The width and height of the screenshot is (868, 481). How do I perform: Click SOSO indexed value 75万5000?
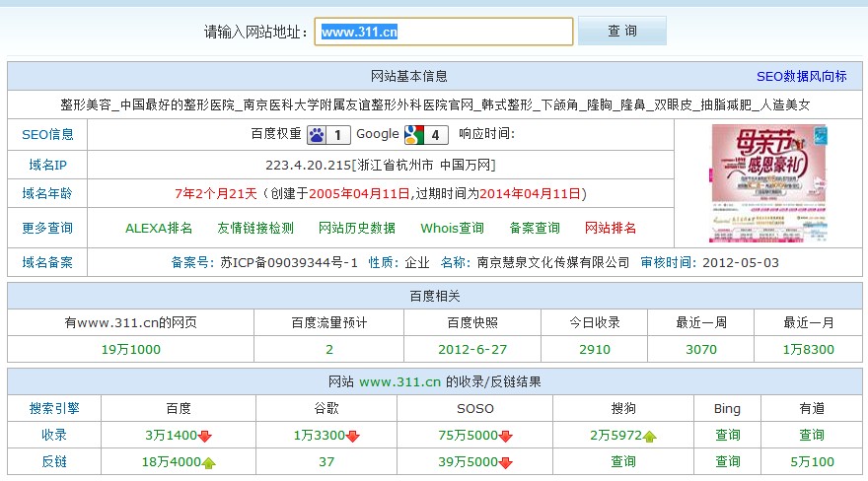coord(469,436)
